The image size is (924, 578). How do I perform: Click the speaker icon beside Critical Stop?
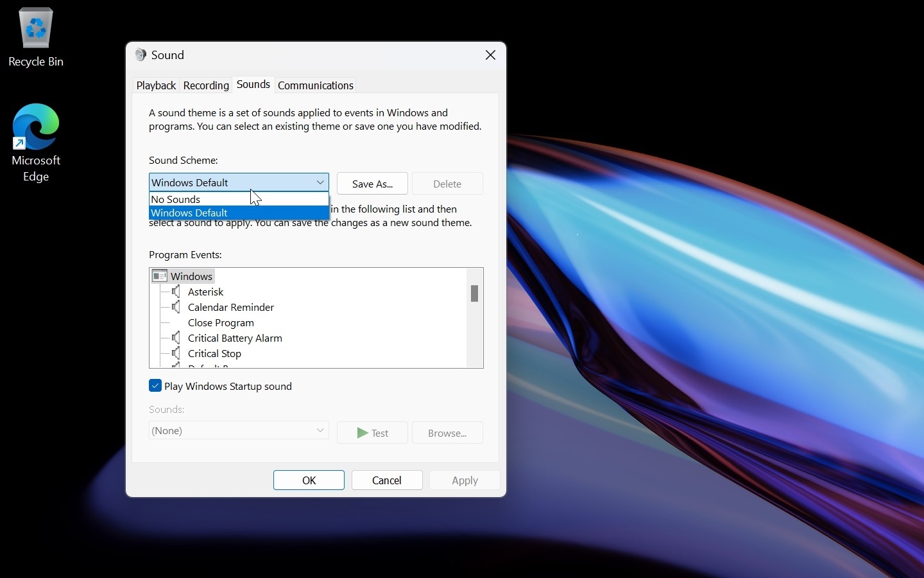176,354
